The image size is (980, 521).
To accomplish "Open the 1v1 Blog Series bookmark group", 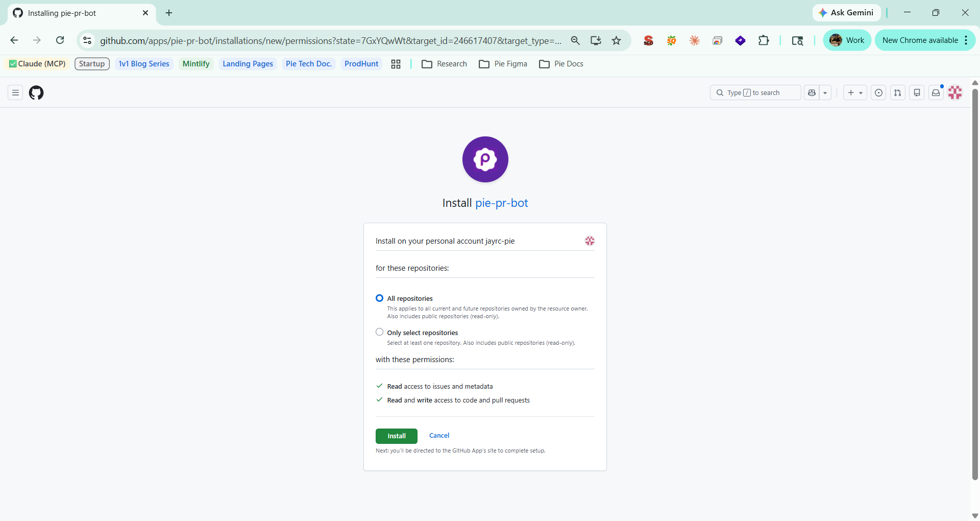I will (144, 64).
